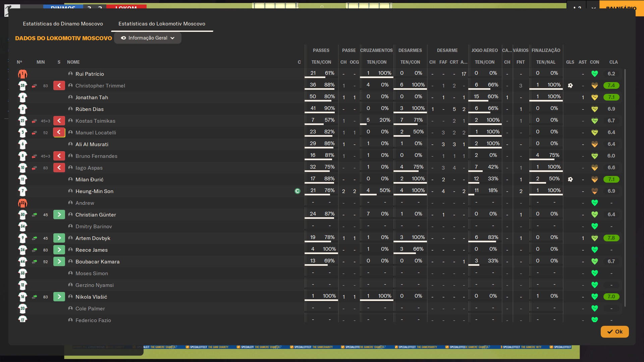Click Moses Simon's condition heart icon
The image size is (644, 362).
pyautogui.click(x=595, y=273)
